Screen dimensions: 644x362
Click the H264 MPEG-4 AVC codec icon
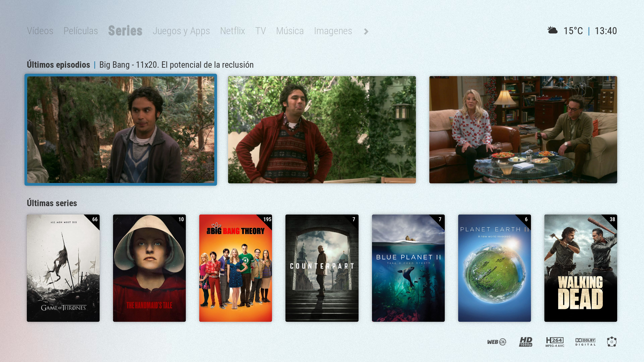(555, 342)
